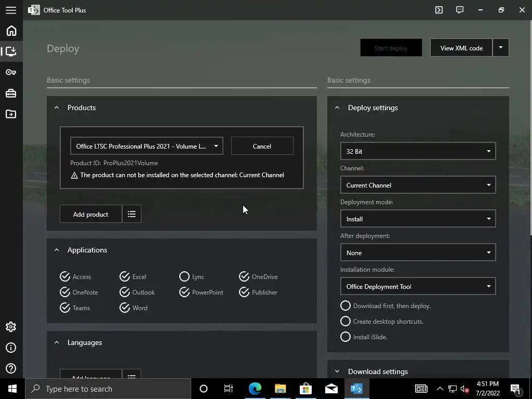The height and width of the screenshot is (399, 532).
Task: Open Settings gear in sidebar
Action: pyautogui.click(x=11, y=327)
